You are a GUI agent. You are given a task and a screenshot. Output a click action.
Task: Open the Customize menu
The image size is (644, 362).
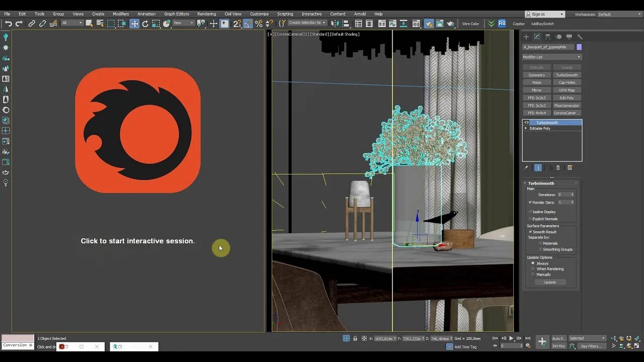pyautogui.click(x=259, y=14)
